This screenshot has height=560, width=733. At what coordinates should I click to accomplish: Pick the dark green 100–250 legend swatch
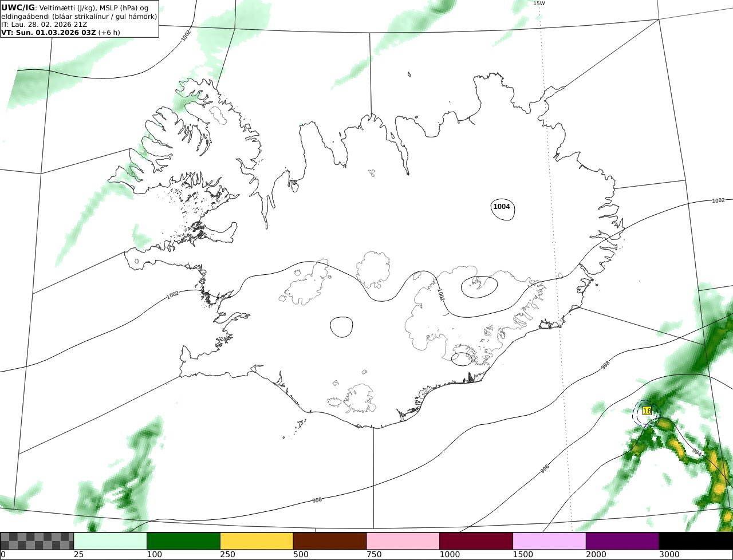[184, 541]
